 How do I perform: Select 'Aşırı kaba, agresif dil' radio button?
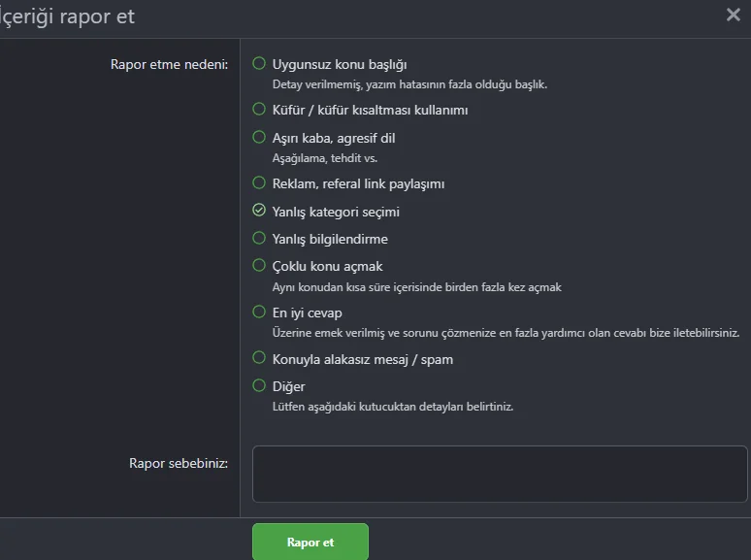(x=259, y=137)
